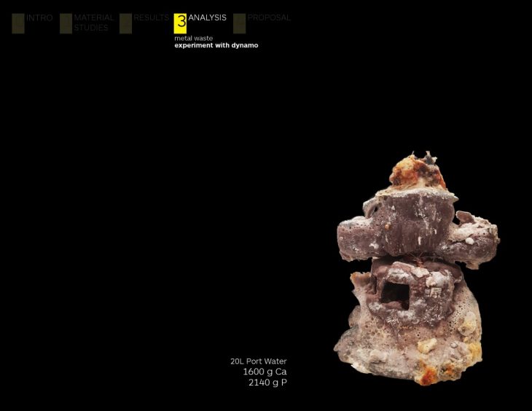Open the INTRO section
532x411 pixels.
[x=39, y=17]
